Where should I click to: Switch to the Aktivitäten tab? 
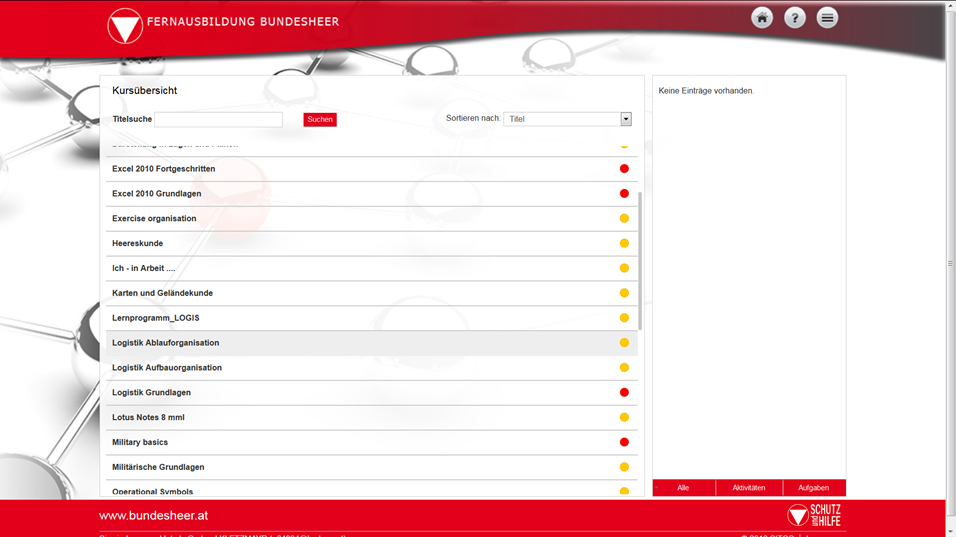[749, 488]
